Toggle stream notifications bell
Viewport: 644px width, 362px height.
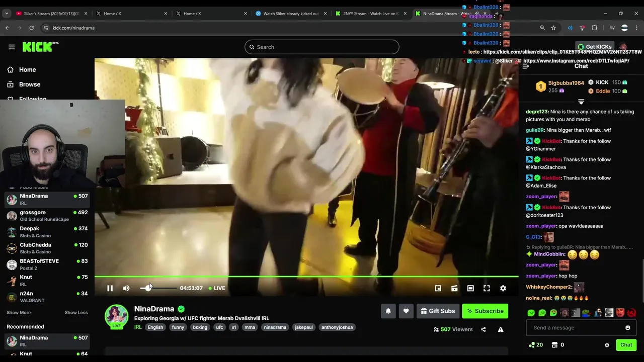(388, 311)
